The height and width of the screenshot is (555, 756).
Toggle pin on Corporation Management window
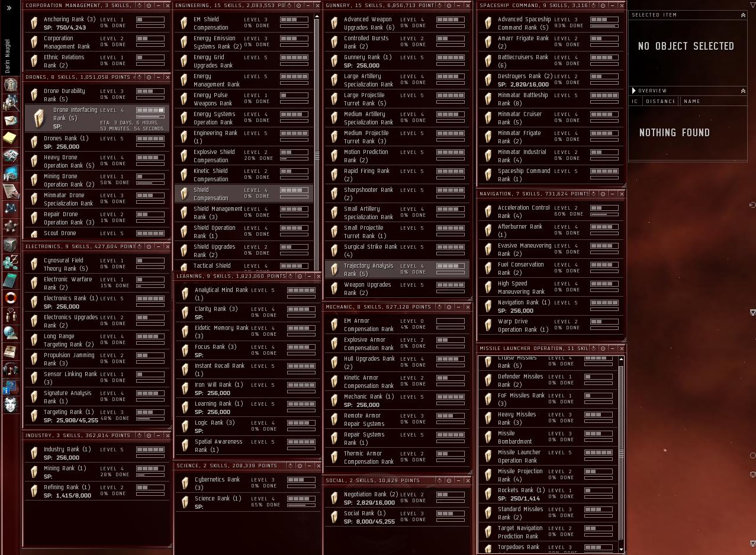[149, 5]
